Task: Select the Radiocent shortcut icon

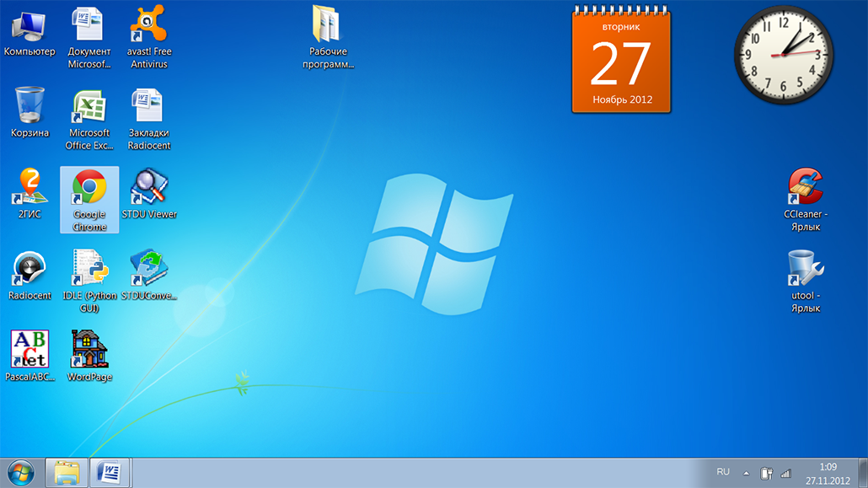Action: [29, 276]
